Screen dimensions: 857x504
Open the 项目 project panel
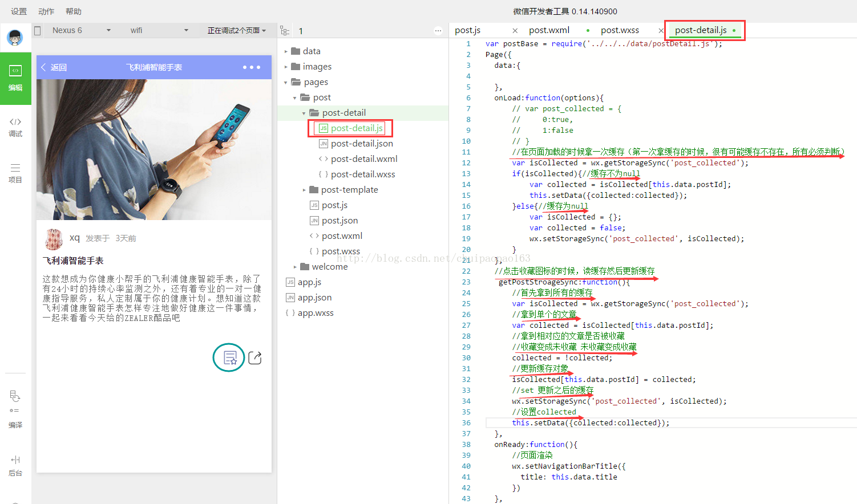point(15,173)
